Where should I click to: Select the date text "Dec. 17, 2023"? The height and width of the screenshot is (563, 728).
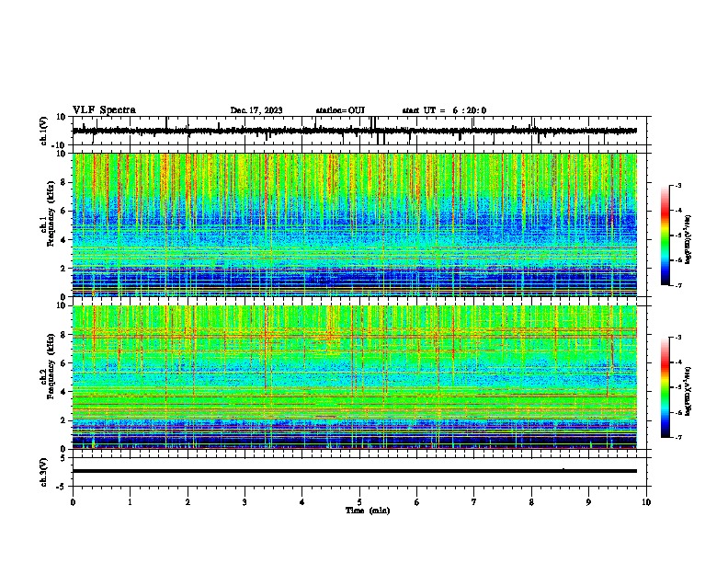(x=256, y=110)
